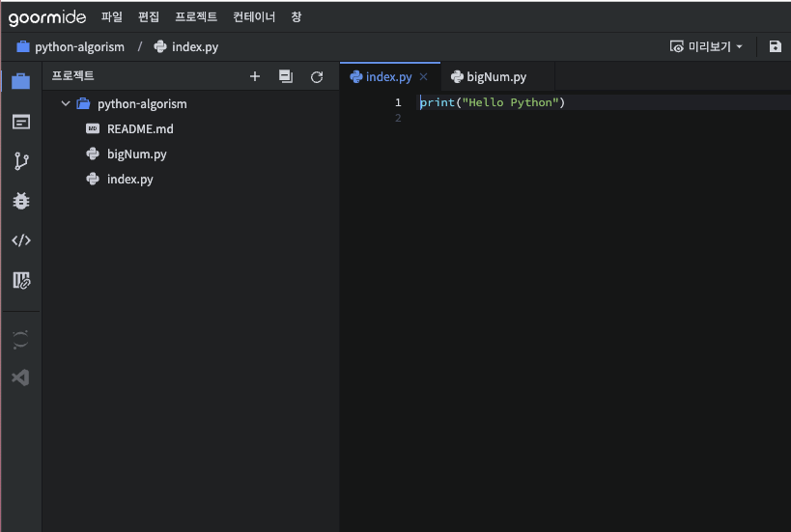This screenshot has width=791, height=532.
Task: Click the README.md markdown file icon
Action: [x=93, y=128]
